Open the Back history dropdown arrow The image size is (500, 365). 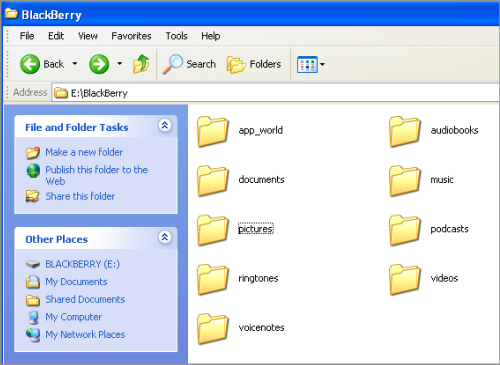(x=75, y=64)
